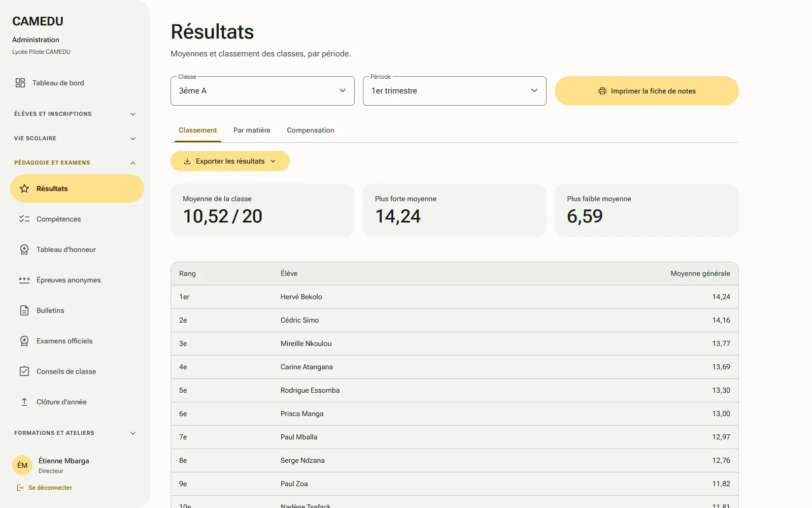Click the checklist icon beside Compétences

24,219
